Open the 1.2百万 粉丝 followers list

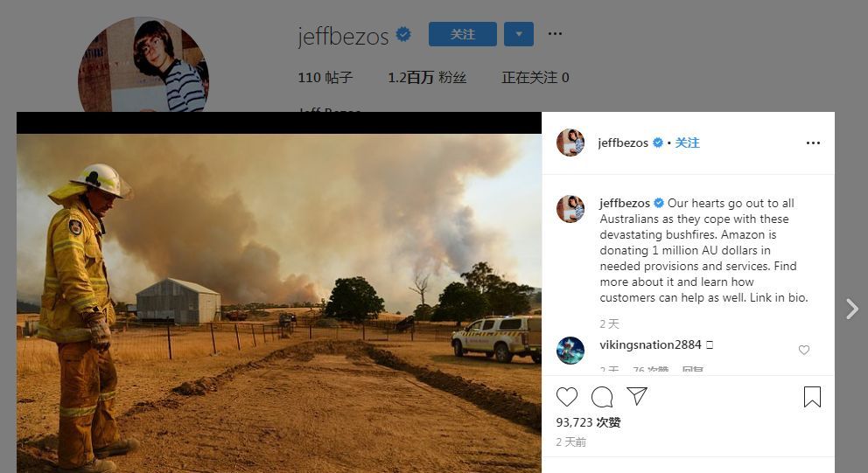(x=427, y=78)
